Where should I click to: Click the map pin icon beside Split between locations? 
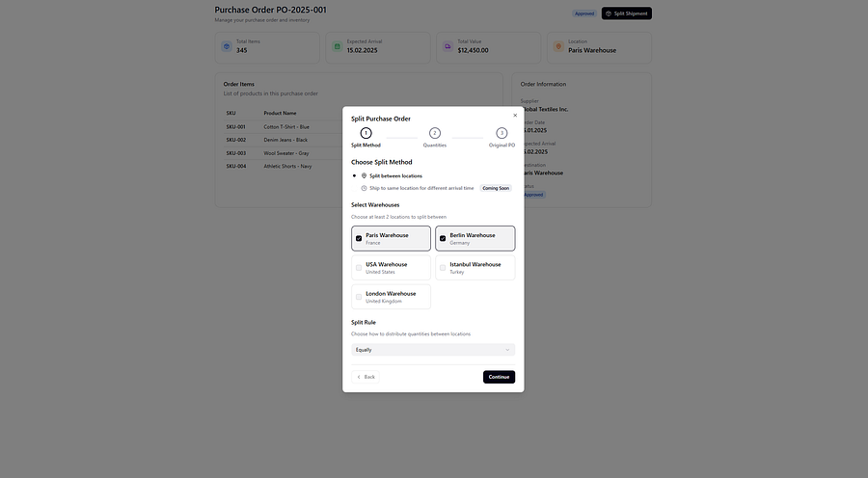pos(364,176)
